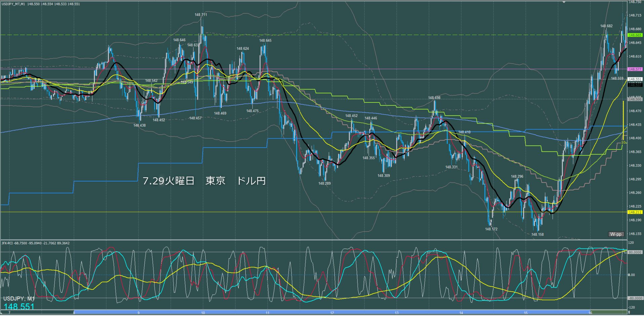The image size is (644, 316).
Task: Click the black 148.537 price tag
Action: point(635,85)
